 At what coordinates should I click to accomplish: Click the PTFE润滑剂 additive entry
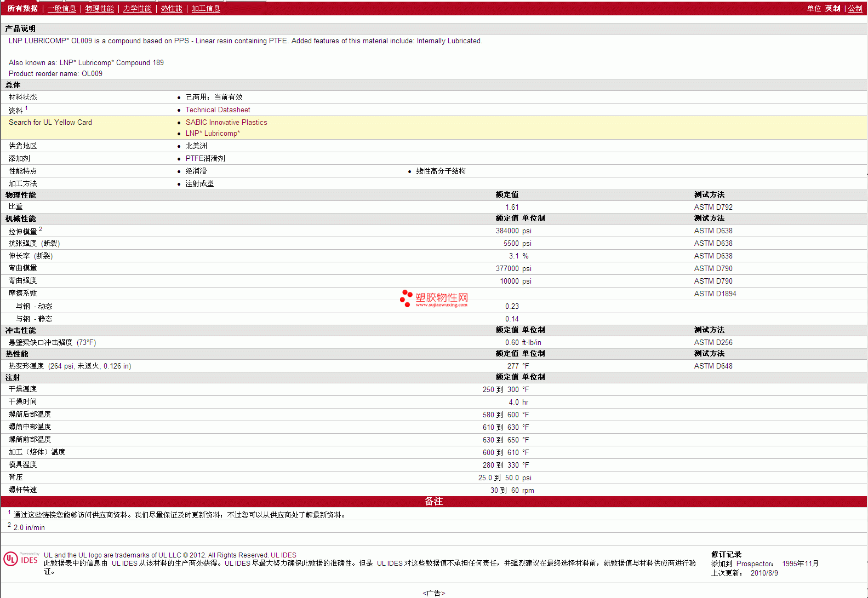click(205, 158)
